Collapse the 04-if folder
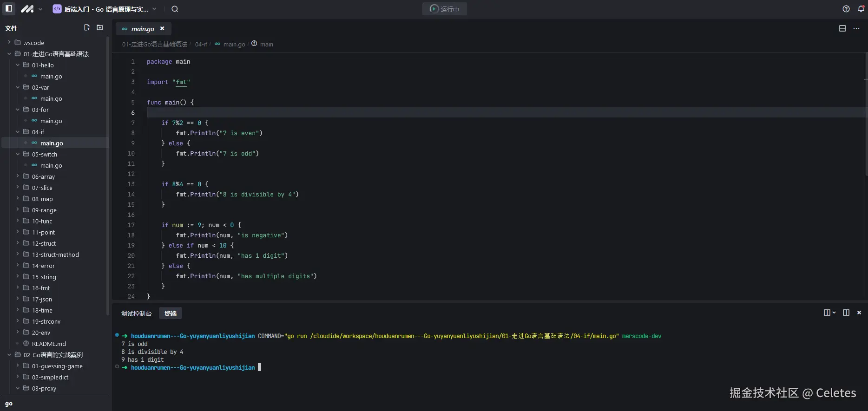868x411 pixels. (x=18, y=132)
